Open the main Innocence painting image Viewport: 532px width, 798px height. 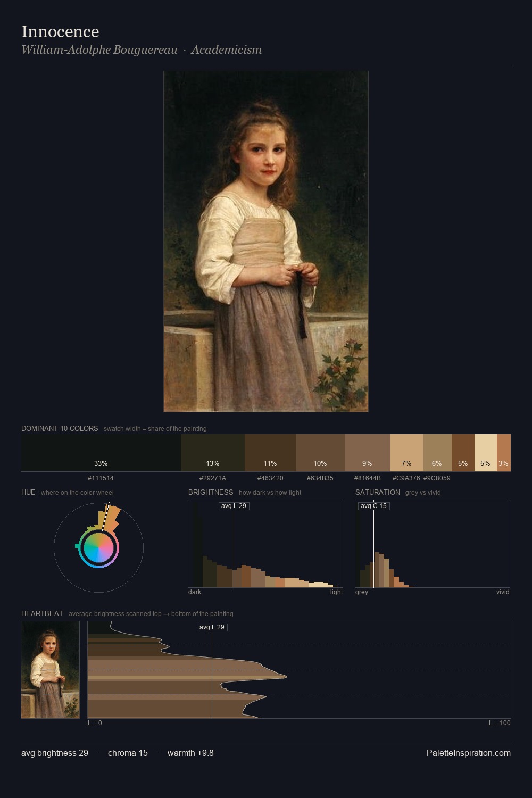point(266,242)
